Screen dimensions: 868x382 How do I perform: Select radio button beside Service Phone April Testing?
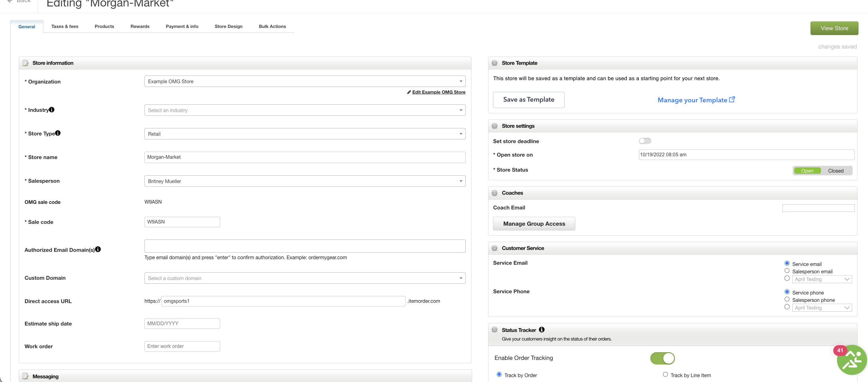tap(787, 307)
